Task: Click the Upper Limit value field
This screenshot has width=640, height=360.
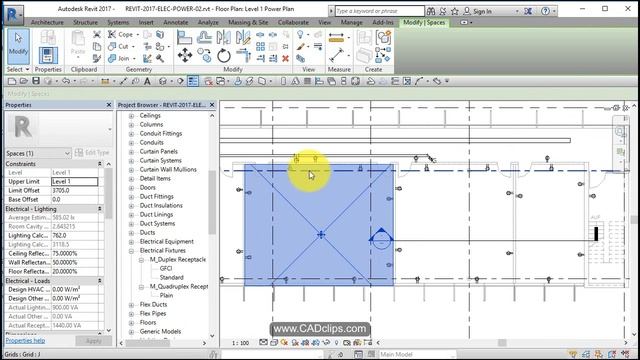Action: coord(75,181)
